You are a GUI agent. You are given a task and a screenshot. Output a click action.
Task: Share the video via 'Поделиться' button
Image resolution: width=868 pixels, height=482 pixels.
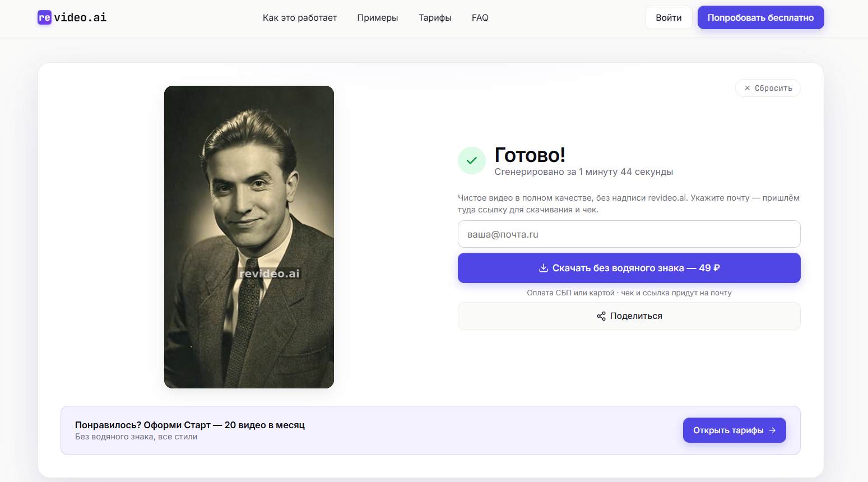[629, 316]
